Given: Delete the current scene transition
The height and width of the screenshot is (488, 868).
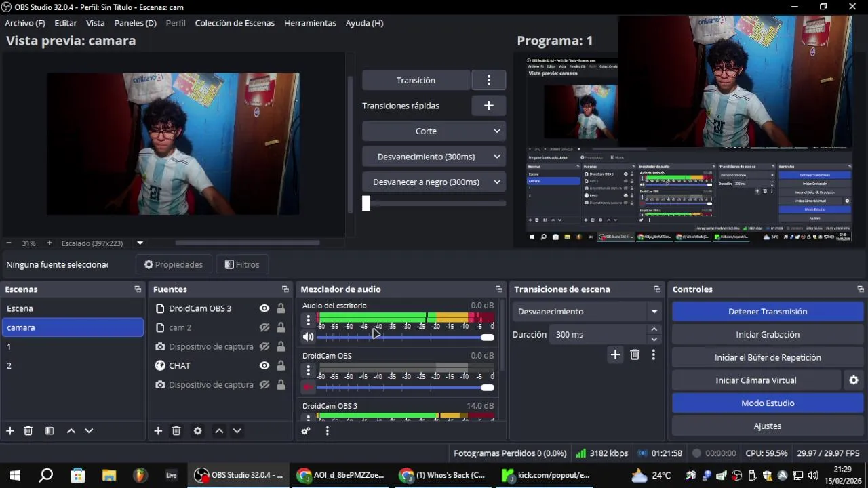Looking at the screenshot, I should coord(635,354).
